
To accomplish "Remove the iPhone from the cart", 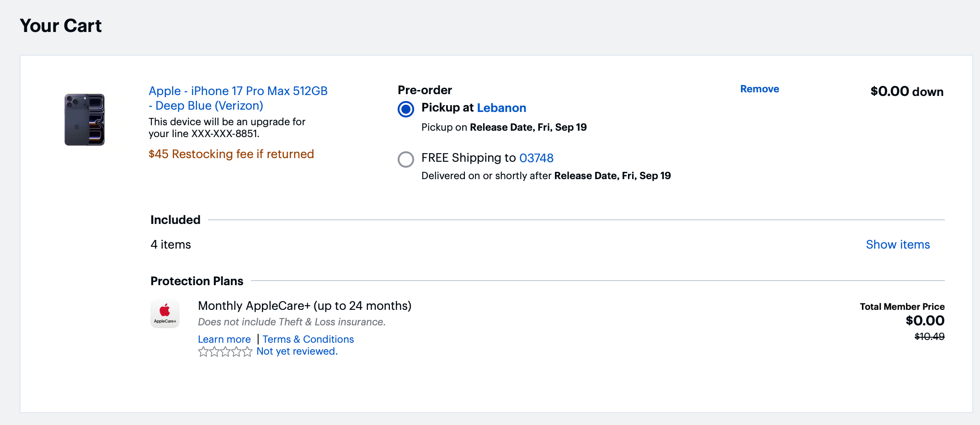I will [x=759, y=89].
